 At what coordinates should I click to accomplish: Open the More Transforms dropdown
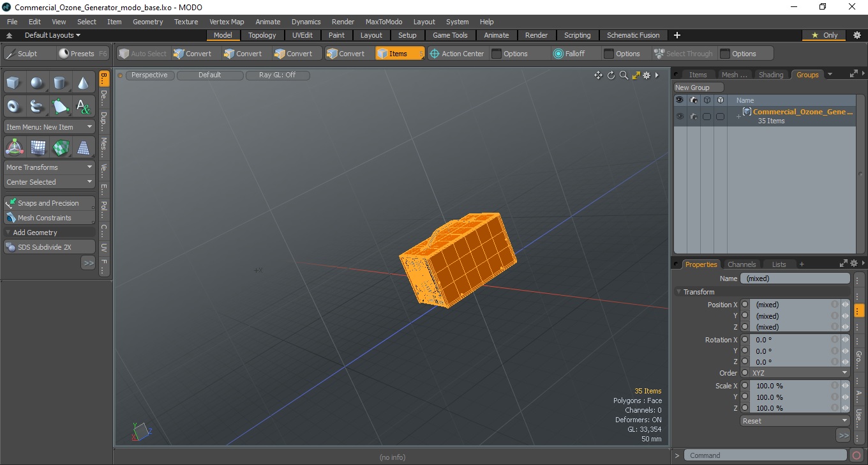click(x=49, y=167)
